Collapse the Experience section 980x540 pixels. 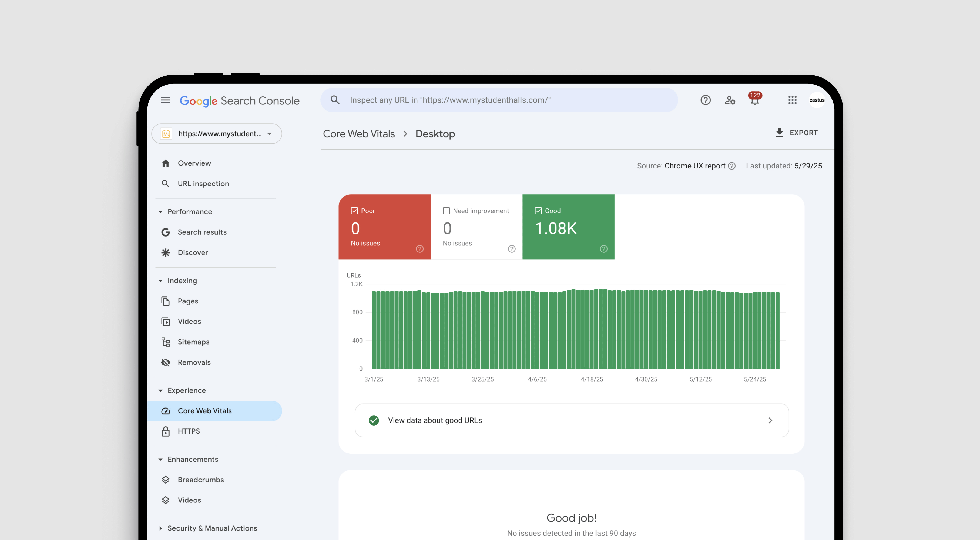(160, 390)
